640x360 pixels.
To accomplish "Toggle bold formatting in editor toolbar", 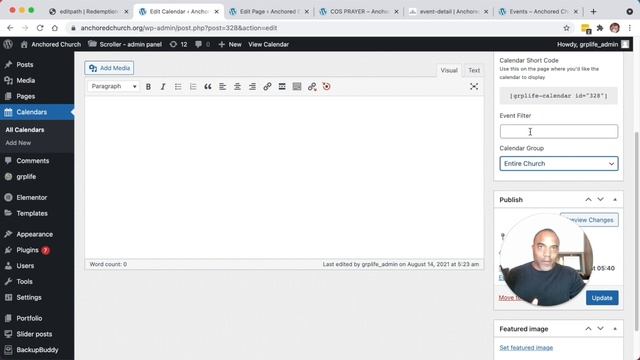I will [148, 87].
